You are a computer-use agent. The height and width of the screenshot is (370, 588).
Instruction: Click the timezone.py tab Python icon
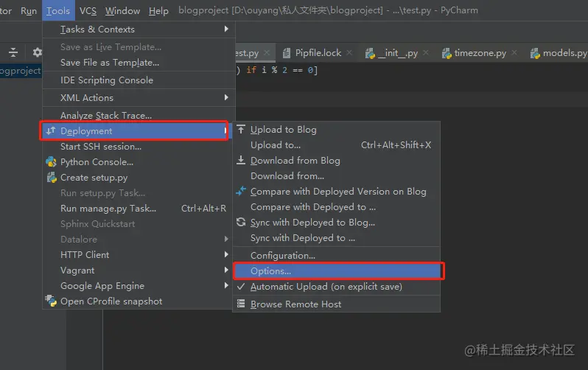coord(447,53)
